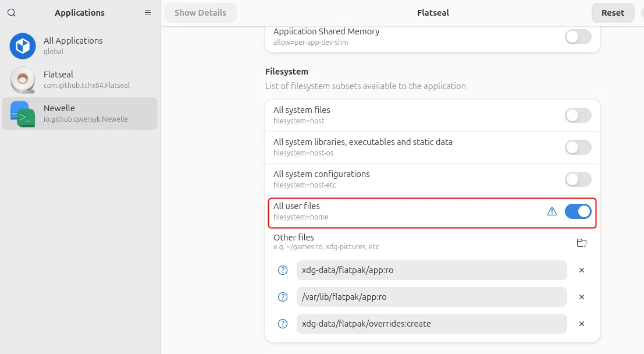
Task: Enable All system libraries, executables toggle
Action: pos(578,147)
